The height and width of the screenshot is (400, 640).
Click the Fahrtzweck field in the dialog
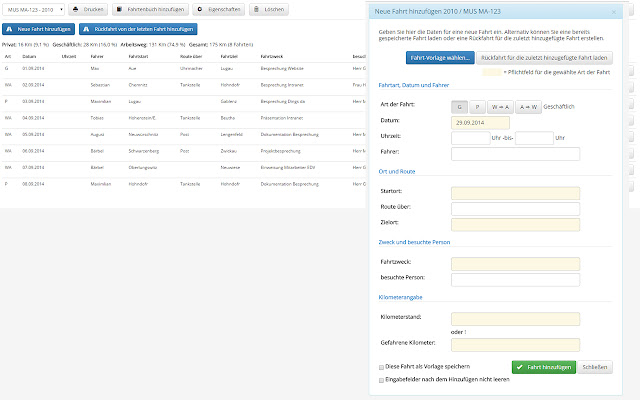[516, 264]
